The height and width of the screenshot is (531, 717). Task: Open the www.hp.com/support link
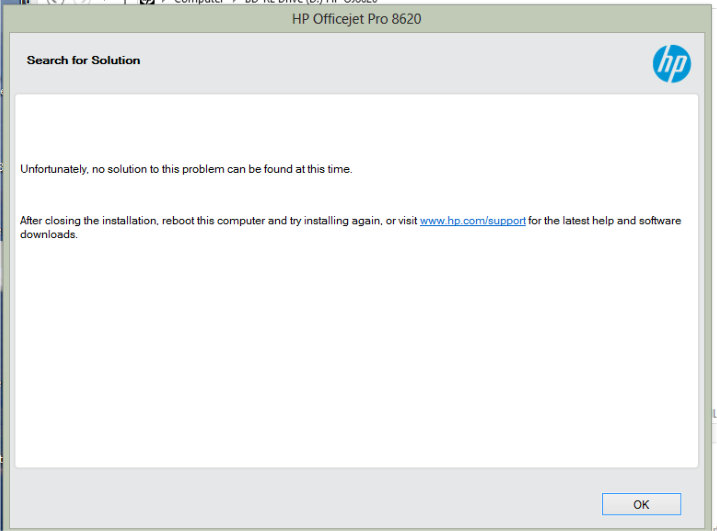(472, 221)
